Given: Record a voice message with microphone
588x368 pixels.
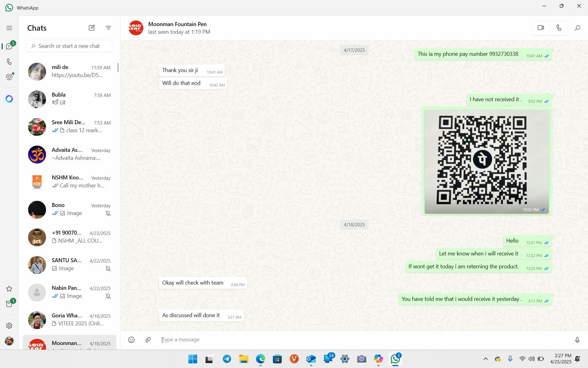Looking at the screenshot, I should [x=577, y=340].
